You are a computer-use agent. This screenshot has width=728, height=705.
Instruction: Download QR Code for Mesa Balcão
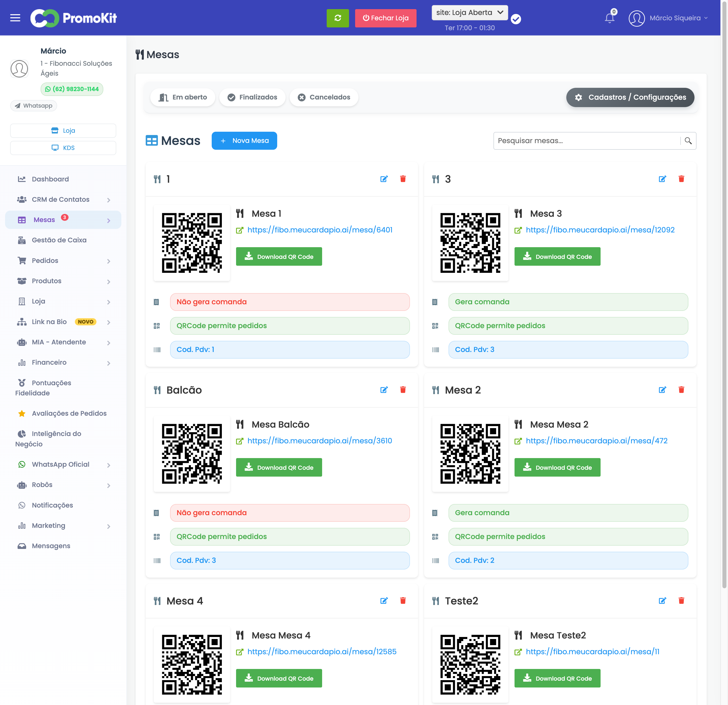pos(279,468)
